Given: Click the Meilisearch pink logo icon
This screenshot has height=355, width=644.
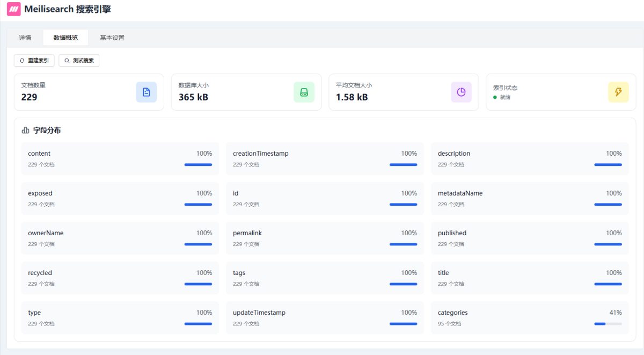Looking at the screenshot, I should [x=13, y=10].
